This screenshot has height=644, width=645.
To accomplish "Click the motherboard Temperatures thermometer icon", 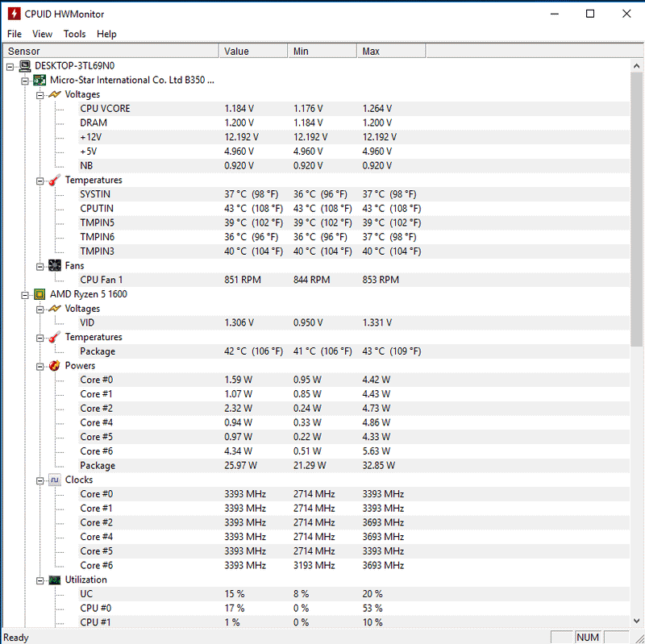I will coord(55,180).
